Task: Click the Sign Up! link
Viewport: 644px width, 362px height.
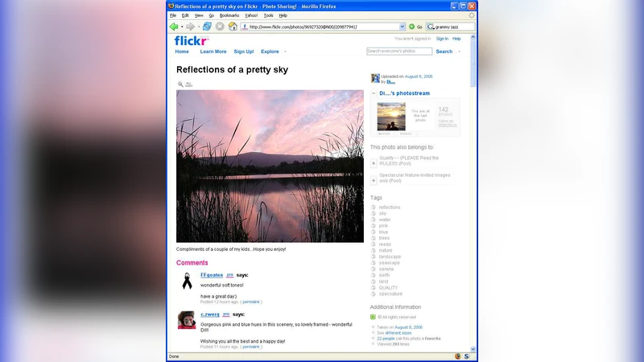Action: (x=243, y=51)
